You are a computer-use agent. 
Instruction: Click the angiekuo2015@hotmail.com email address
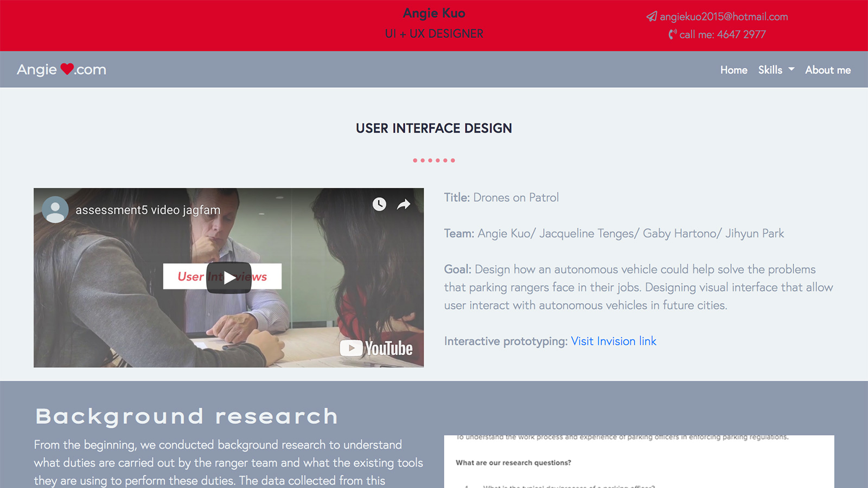[x=724, y=17]
